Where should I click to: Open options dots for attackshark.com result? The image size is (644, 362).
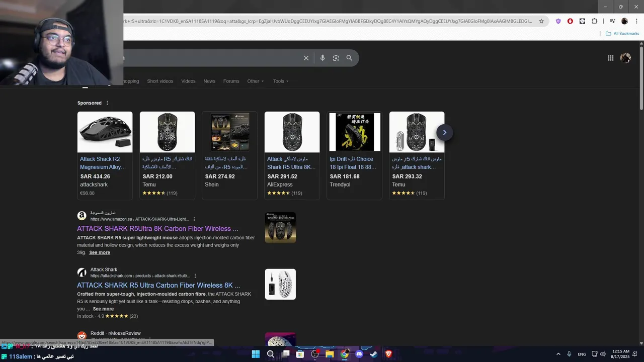(x=195, y=276)
